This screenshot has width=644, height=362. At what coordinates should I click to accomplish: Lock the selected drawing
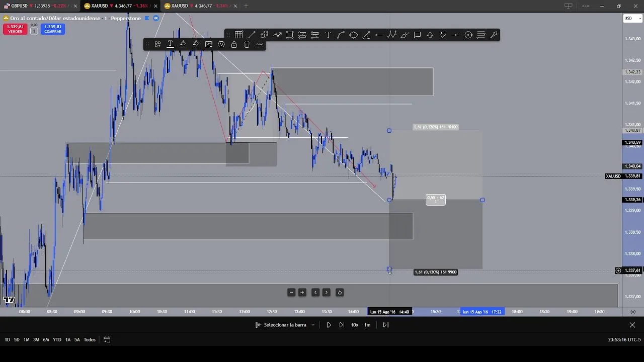click(234, 44)
